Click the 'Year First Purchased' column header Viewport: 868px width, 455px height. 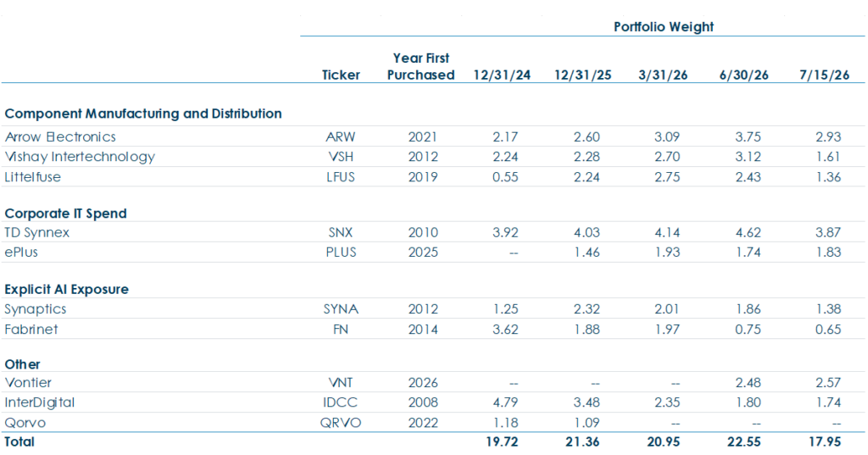420,66
